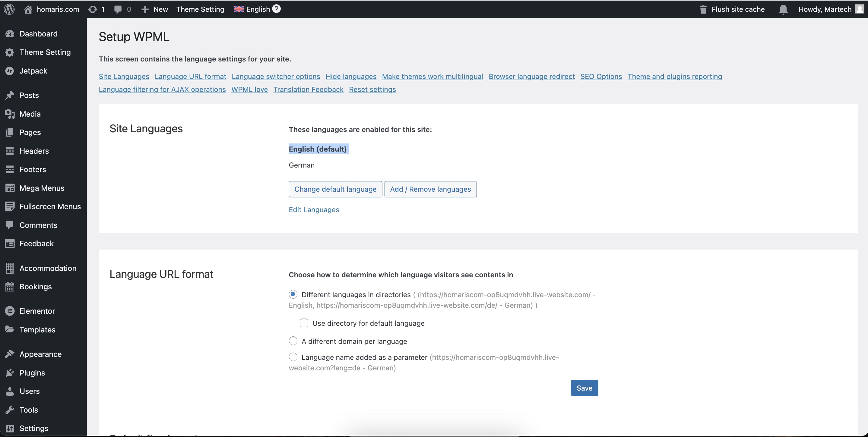Image resolution: width=868 pixels, height=437 pixels.
Task: Open Theme Setting in the top admin bar
Action: click(x=200, y=9)
